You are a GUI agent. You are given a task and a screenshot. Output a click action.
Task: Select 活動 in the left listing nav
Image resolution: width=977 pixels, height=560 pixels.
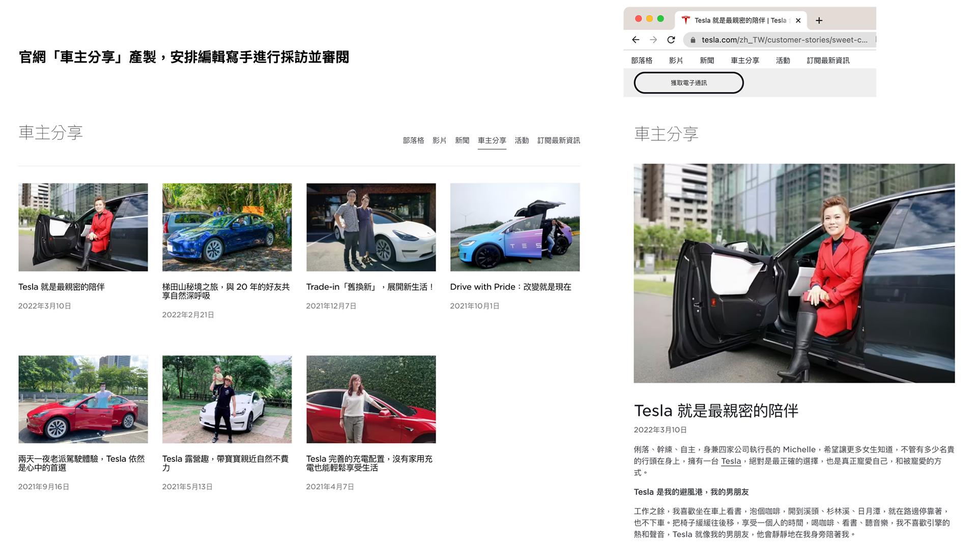point(522,140)
